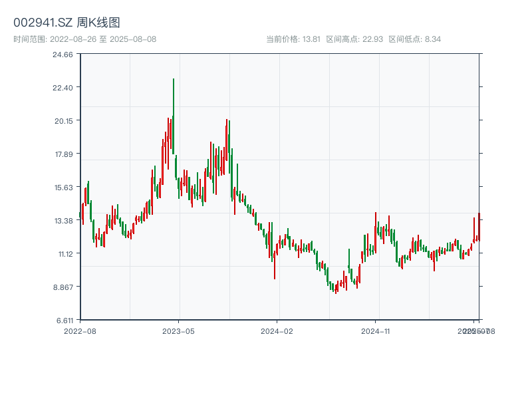Select the y-axis label 22.40
Viewport: 532px width, 399px height.
[63, 88]
